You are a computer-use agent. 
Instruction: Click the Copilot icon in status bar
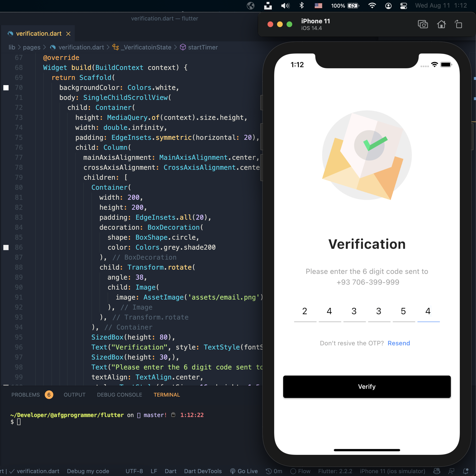(437, 471)
